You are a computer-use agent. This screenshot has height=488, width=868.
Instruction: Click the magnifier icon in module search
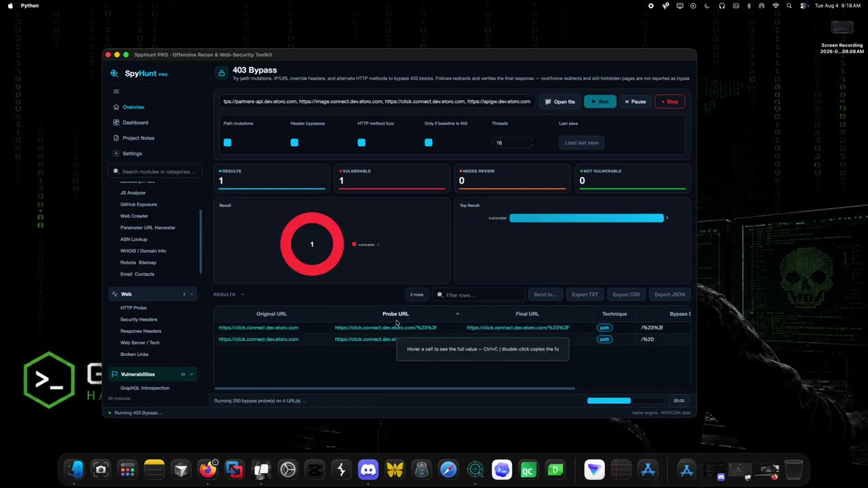point(116,171)
